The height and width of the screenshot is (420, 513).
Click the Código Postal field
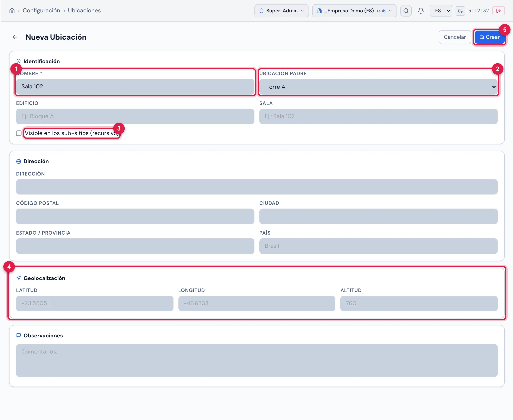coord(135,216)
